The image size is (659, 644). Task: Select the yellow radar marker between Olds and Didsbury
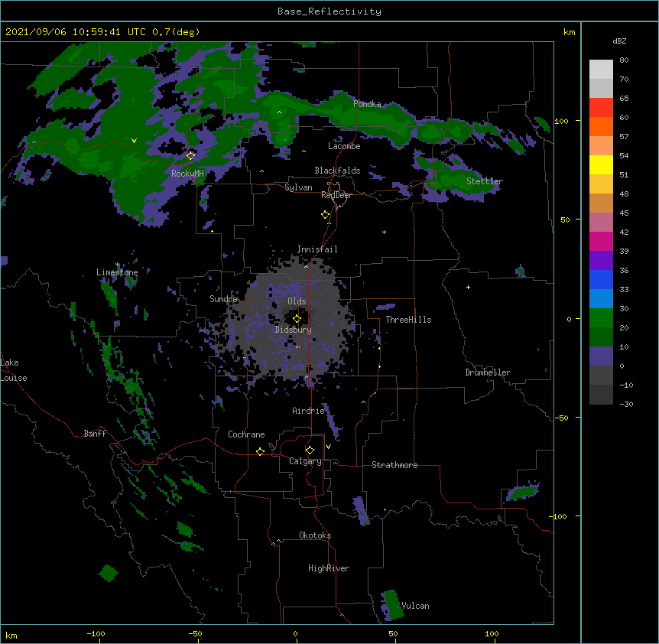point(297,319)
